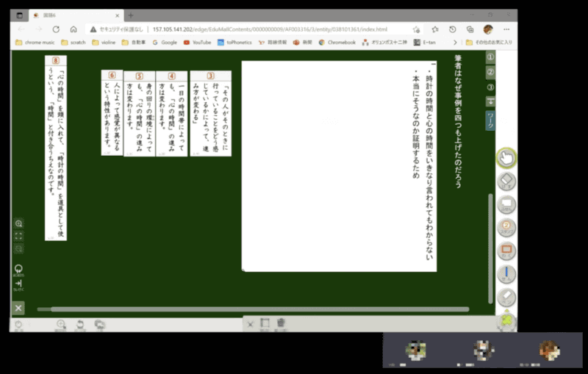Expand more bookmarks with the chevron
The width and height of the screenshot is (588, 374).
click(455, 43)
